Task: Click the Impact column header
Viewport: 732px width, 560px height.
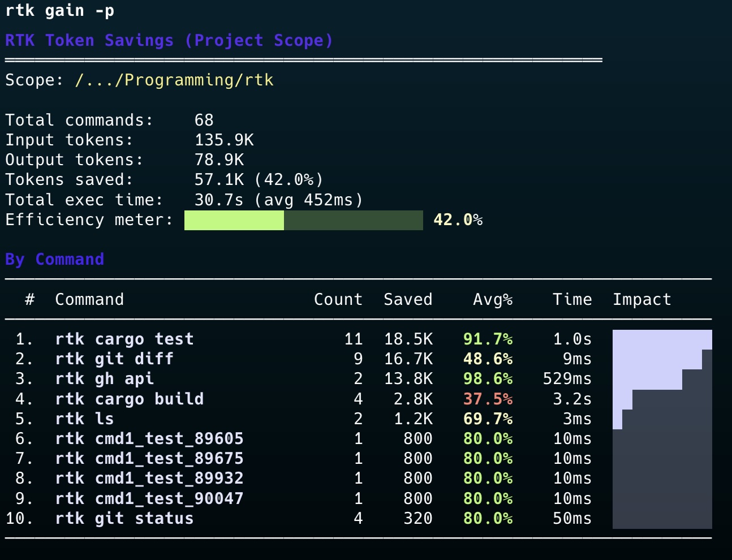Action: (641, 299)
